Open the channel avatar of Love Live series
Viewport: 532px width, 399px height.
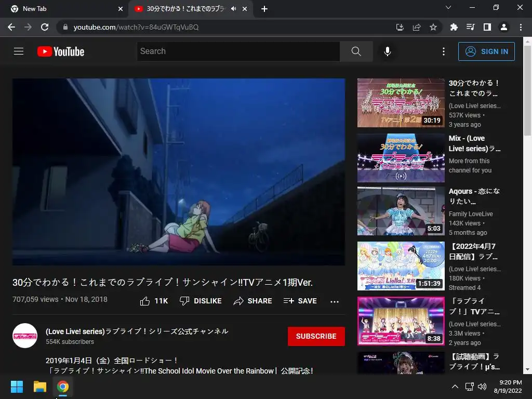(25, 336)
